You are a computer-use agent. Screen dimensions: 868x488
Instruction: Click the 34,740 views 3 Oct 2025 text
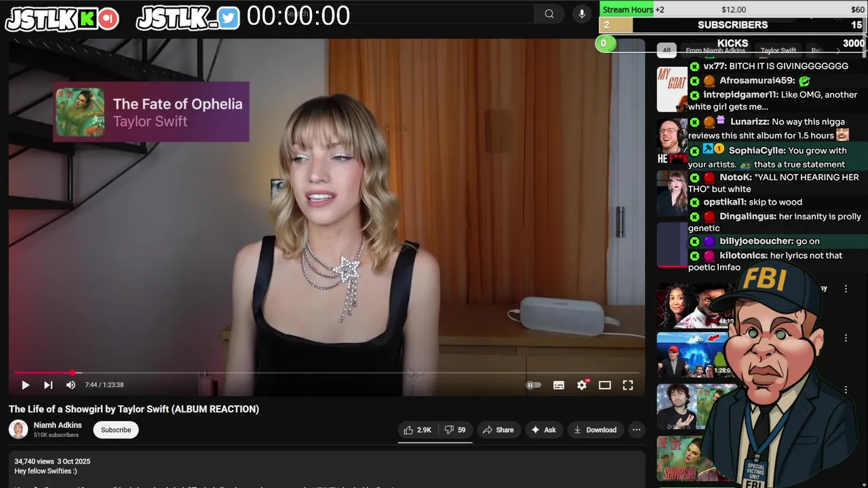[x=52, y=462]
